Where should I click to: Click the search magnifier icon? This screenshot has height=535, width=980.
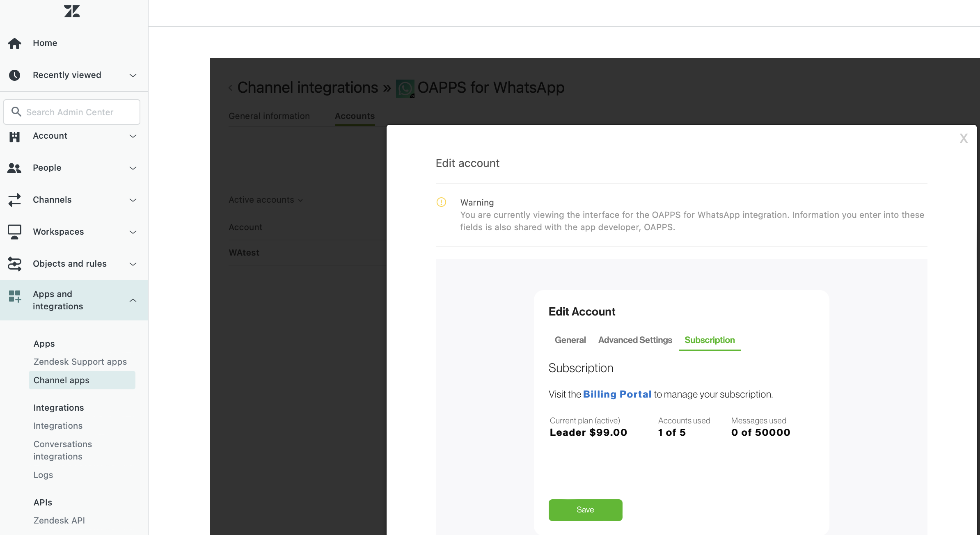(x=16, y=112)
